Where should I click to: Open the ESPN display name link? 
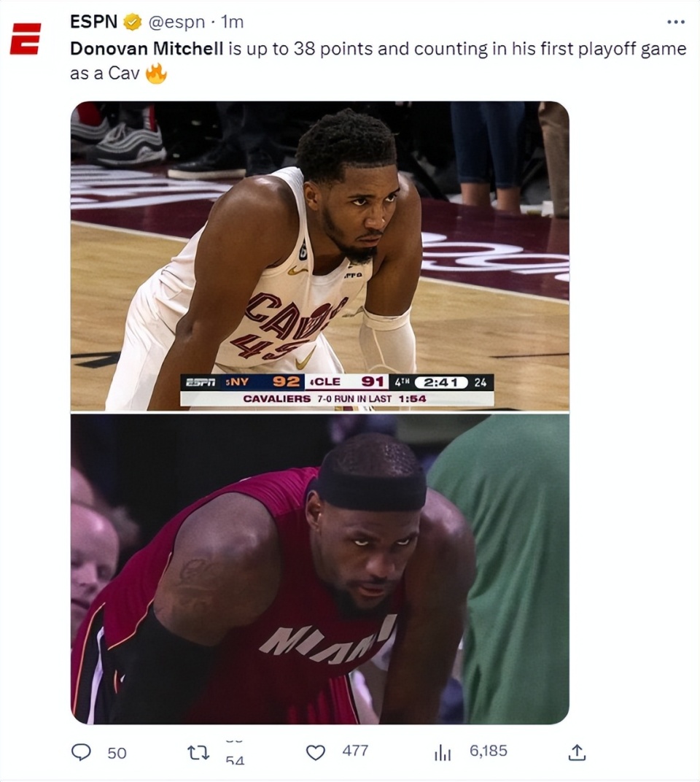(94, 21)
